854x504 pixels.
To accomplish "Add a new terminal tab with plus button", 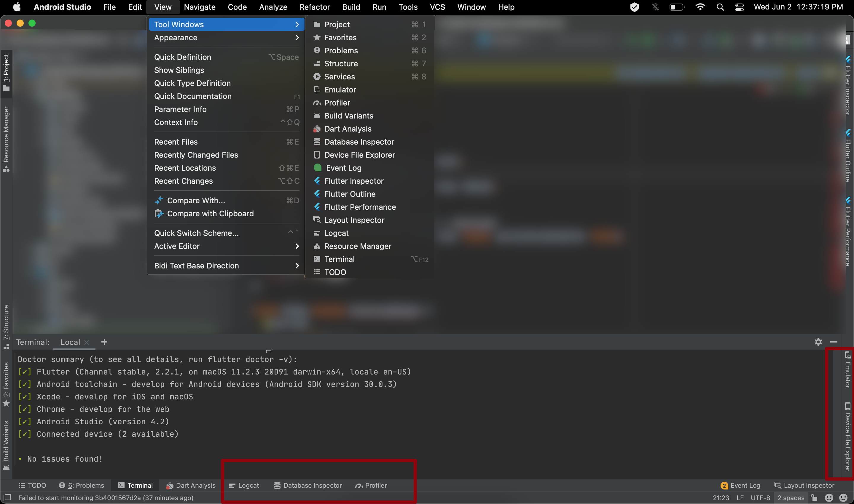I will [x=104, y=342].
